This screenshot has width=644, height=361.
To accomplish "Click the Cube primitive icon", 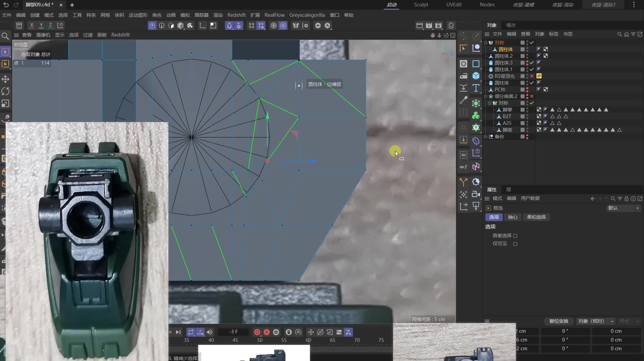I will click(x=476, y=76).
